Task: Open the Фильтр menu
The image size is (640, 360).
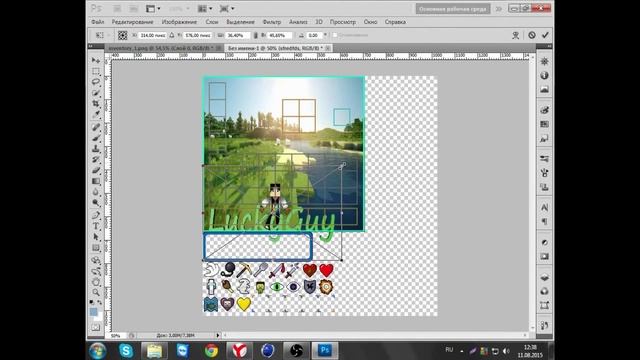Action: coord(272,22)
